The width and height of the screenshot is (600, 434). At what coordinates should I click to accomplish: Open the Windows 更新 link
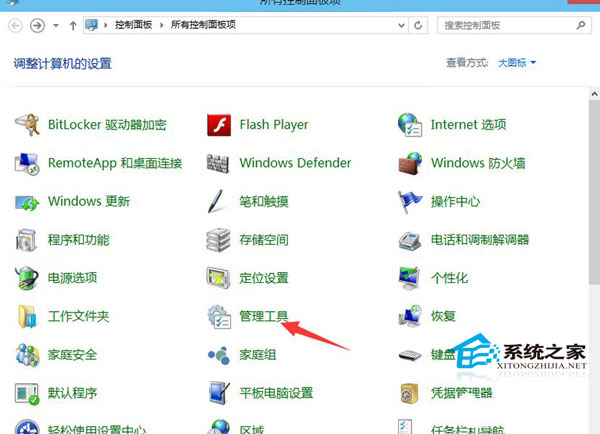[89, 202]
